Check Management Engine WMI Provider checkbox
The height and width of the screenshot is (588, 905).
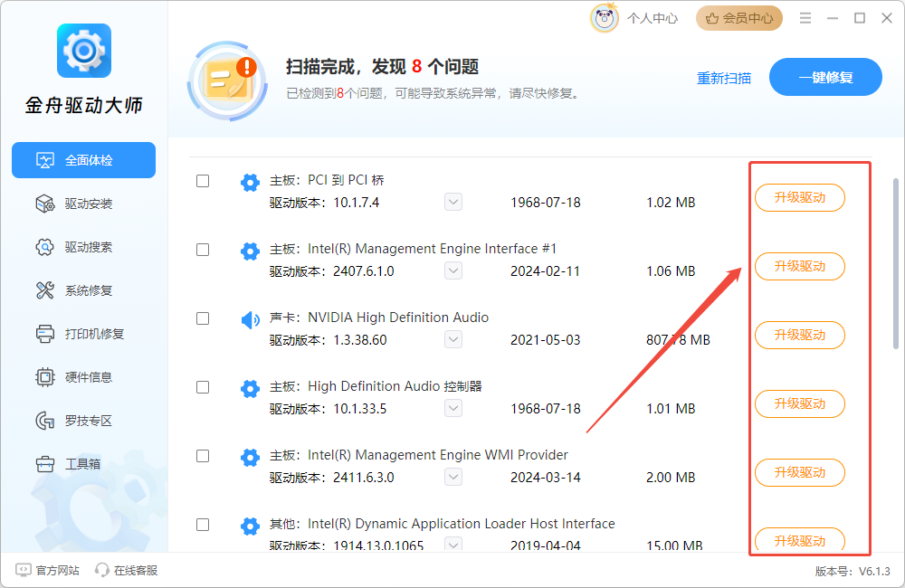click(203, 456)
